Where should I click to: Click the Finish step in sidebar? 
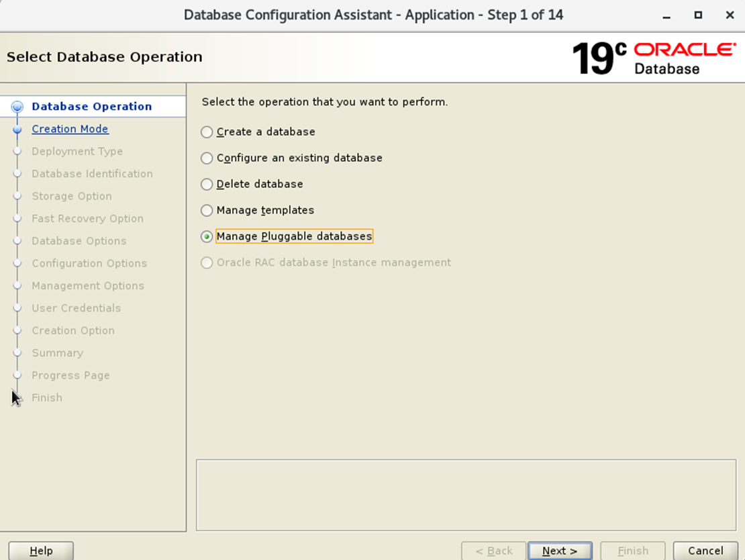pos(47,398)
